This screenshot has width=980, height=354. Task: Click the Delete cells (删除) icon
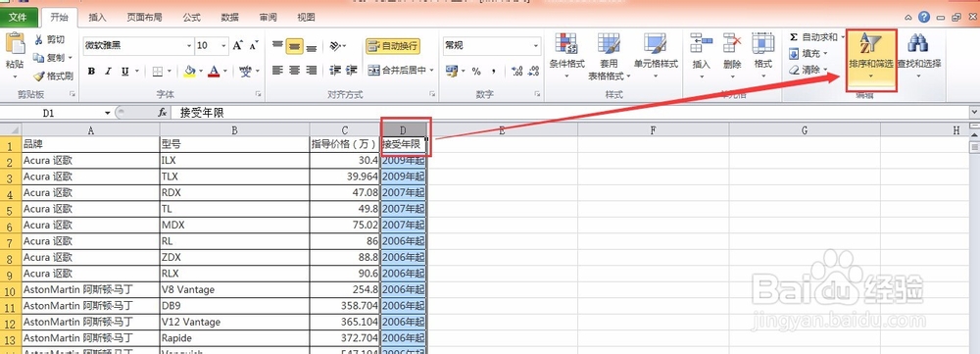coord(732,43)
